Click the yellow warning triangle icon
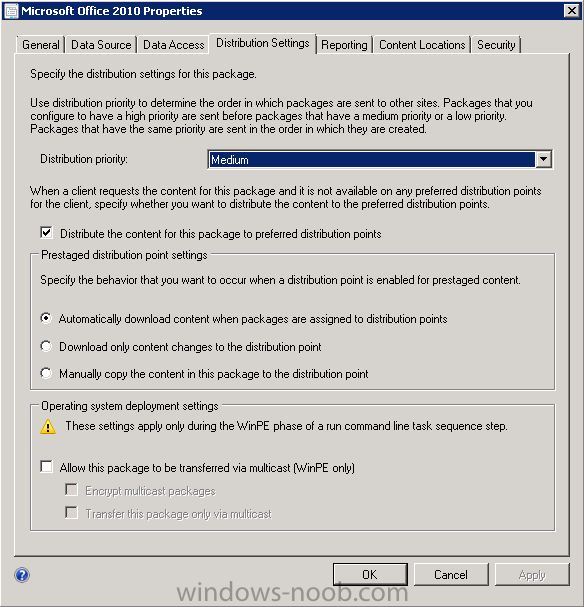 (x=48, y=427)
